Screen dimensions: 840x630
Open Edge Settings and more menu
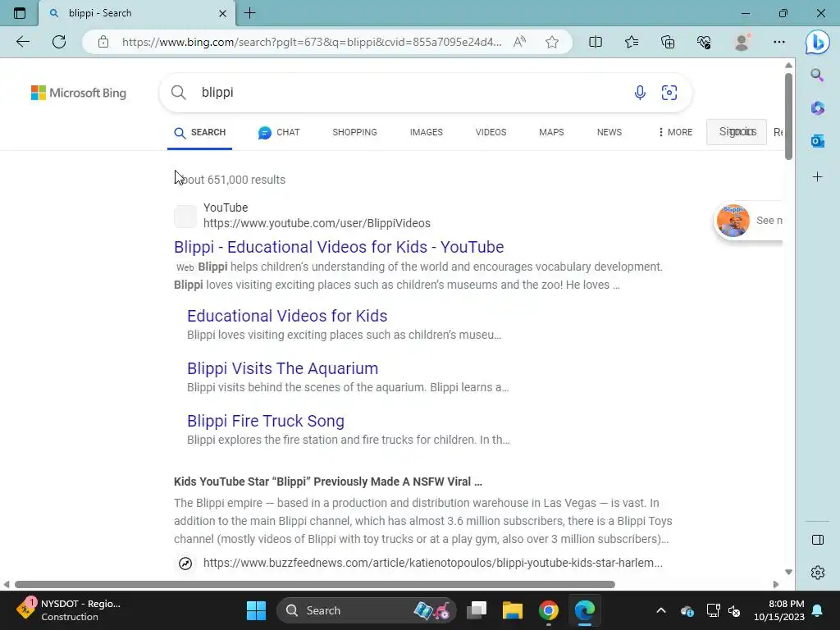tap(779, 42)
